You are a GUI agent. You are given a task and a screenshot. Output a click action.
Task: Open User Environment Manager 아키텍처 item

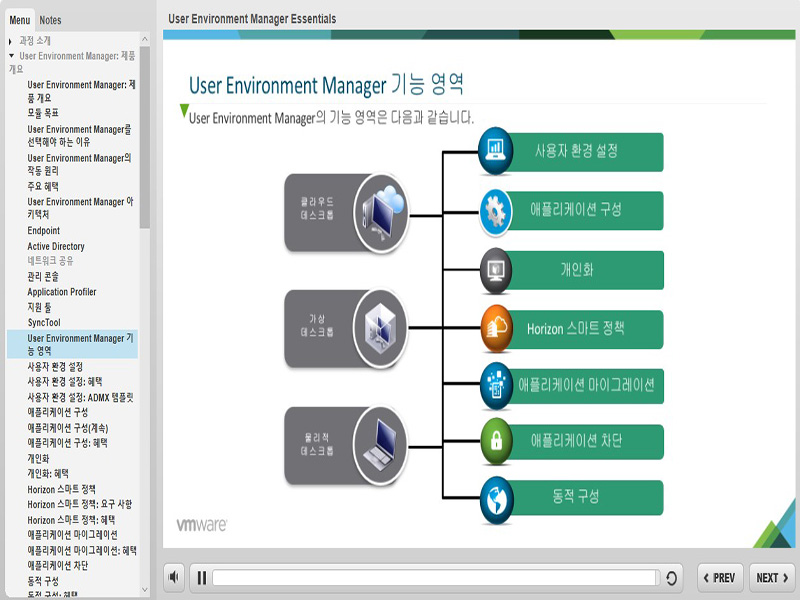[x=81, y=208]
